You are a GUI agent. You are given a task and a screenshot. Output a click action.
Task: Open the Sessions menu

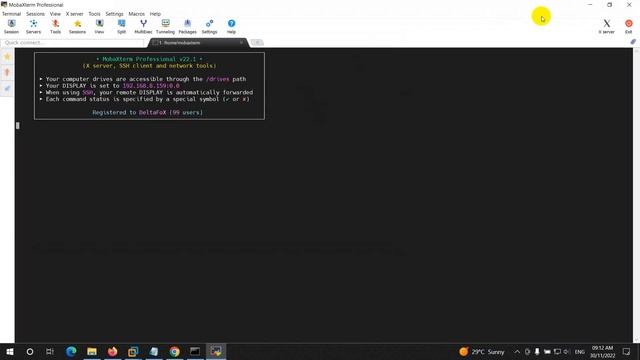(36, 14)
